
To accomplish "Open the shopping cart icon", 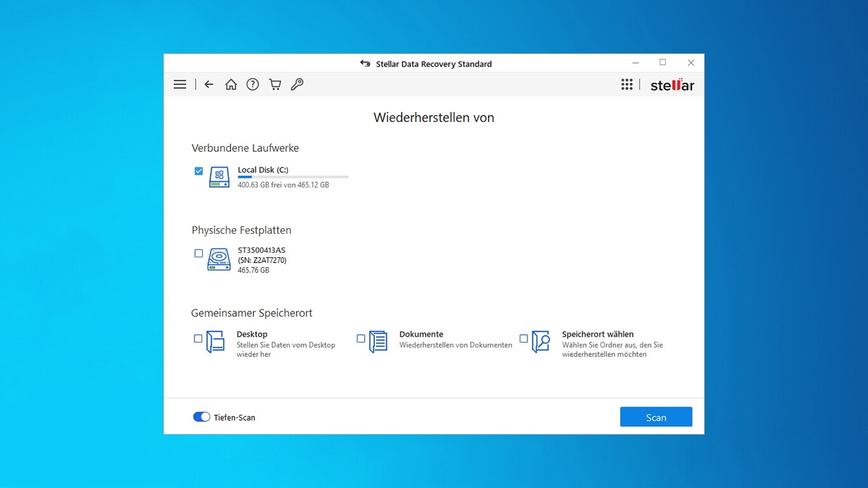I will [275, 85].
